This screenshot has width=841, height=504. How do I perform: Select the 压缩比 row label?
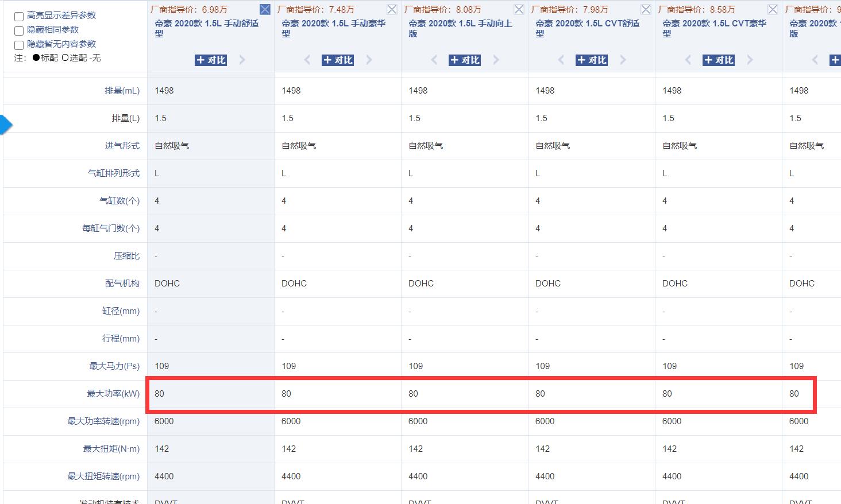click(x=126, y=256)
